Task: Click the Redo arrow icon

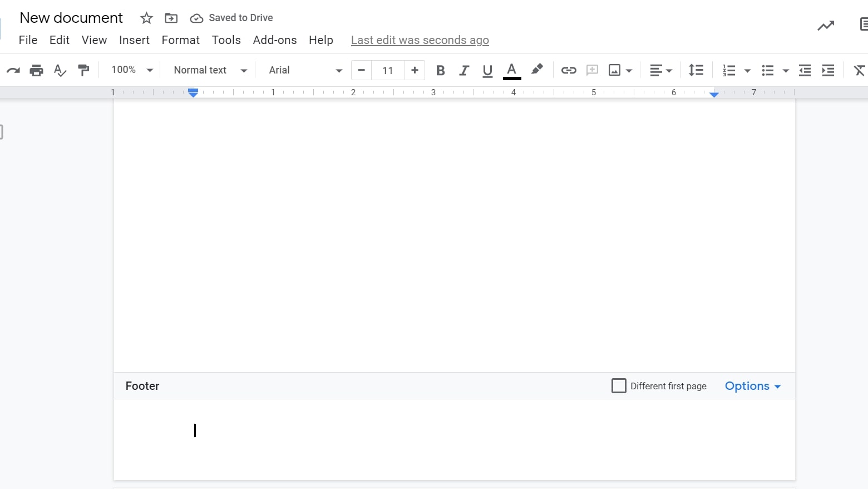Action: [13, 70]
